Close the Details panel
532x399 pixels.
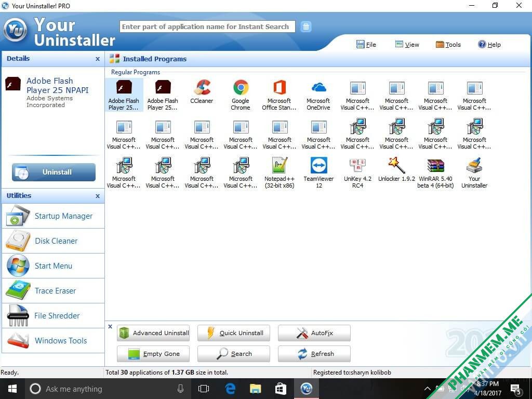(x=98, y=59)
